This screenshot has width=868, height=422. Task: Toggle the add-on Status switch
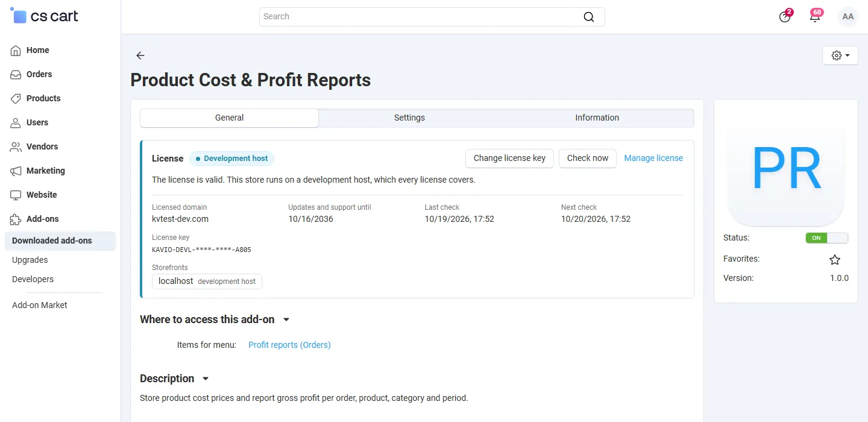coord(827,238)
